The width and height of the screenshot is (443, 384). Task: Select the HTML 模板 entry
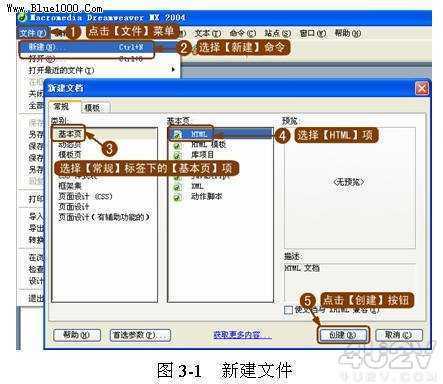[x=209, y=144]
